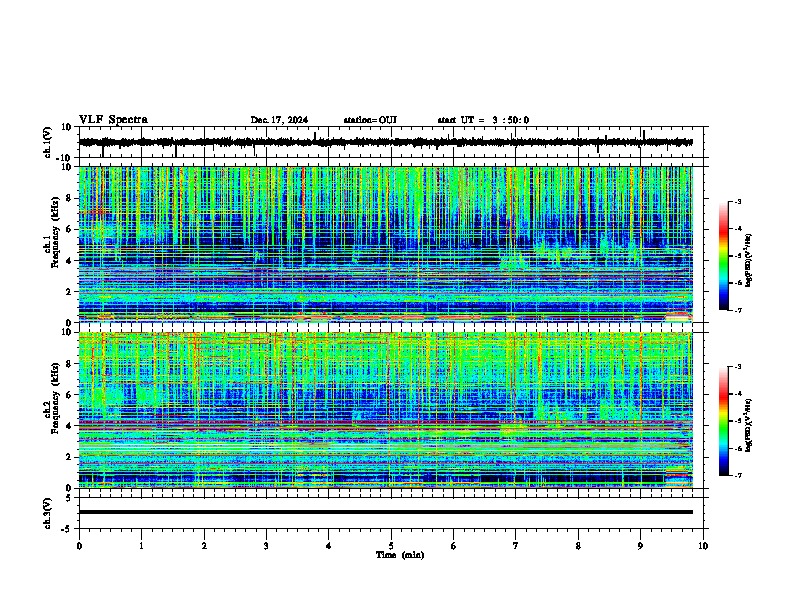Screen dimensions: 792x612
Task: Click time-axis tick label "7"
Action: pyautogui.click(x=516, y=546)
